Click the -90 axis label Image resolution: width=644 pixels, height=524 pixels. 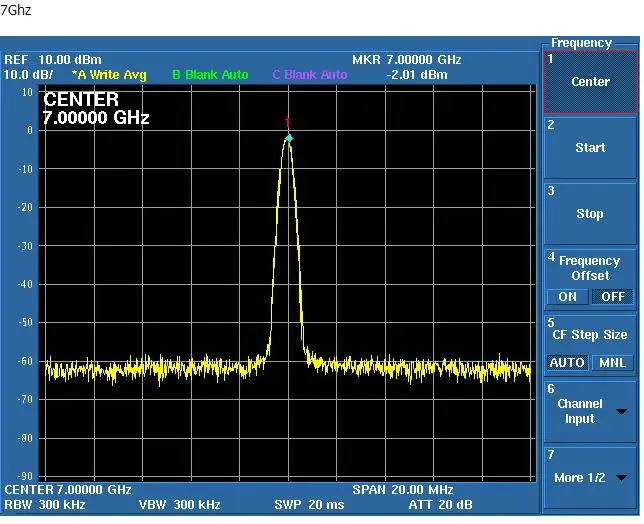click(25, 476)
